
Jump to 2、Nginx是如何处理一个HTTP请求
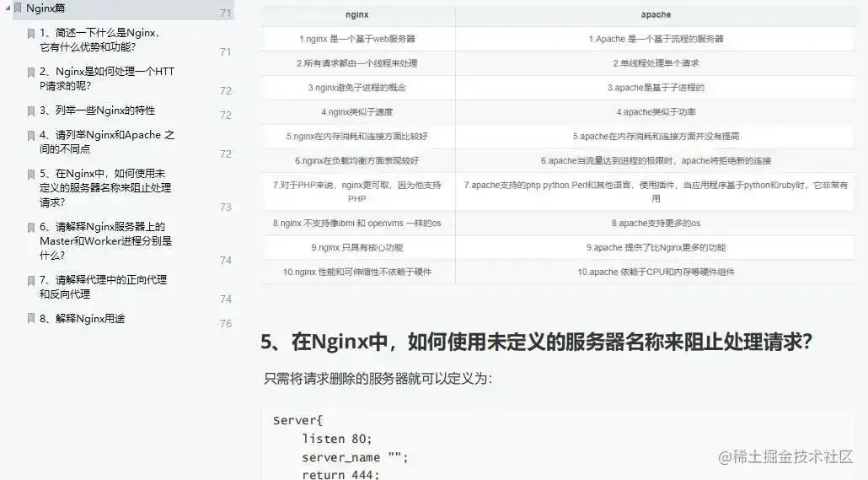pyautogui.click(x=107, y=78)
